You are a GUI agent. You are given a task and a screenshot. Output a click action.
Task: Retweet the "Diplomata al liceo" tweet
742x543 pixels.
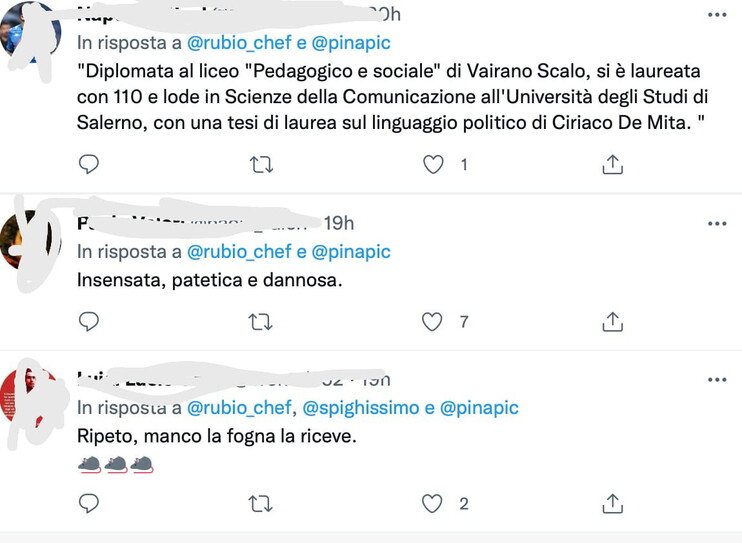[261, 164]
